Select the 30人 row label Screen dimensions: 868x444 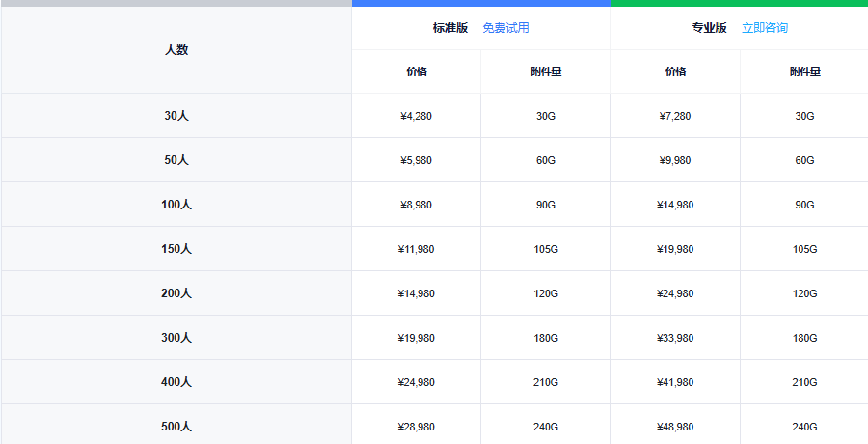pos(176,116)
